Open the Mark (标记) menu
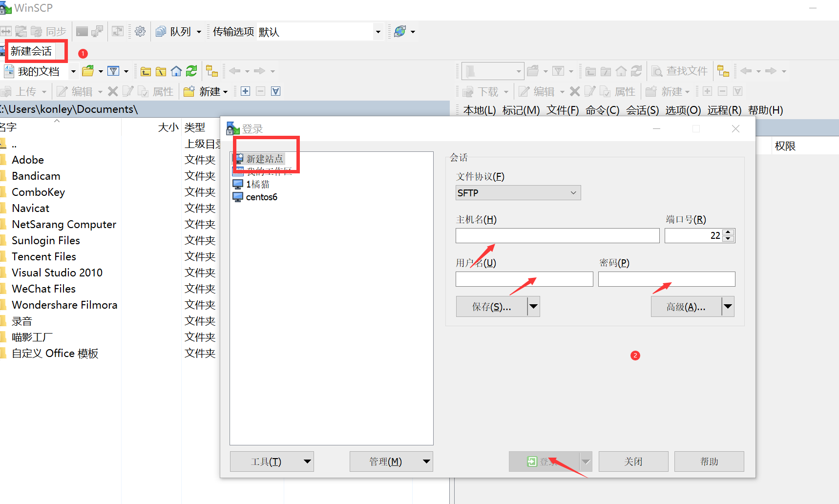Viewport: 839px width, 504px height. click(521, 110)
